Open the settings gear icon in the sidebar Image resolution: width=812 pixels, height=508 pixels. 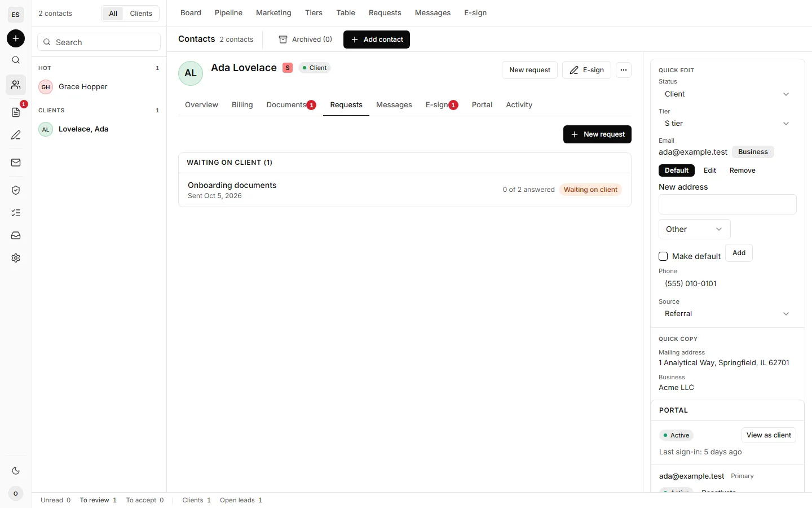16,258
